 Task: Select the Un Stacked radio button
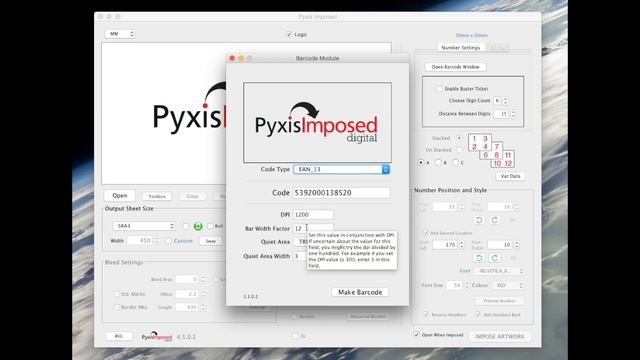click(459, 150)
